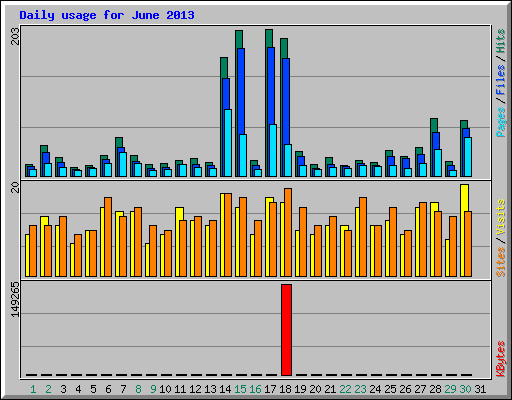Click the day "6" label on the x-axis

click(108, 389)
